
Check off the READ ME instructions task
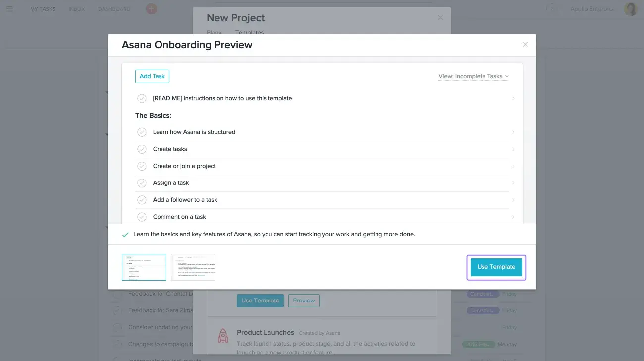tap(142, 98)
